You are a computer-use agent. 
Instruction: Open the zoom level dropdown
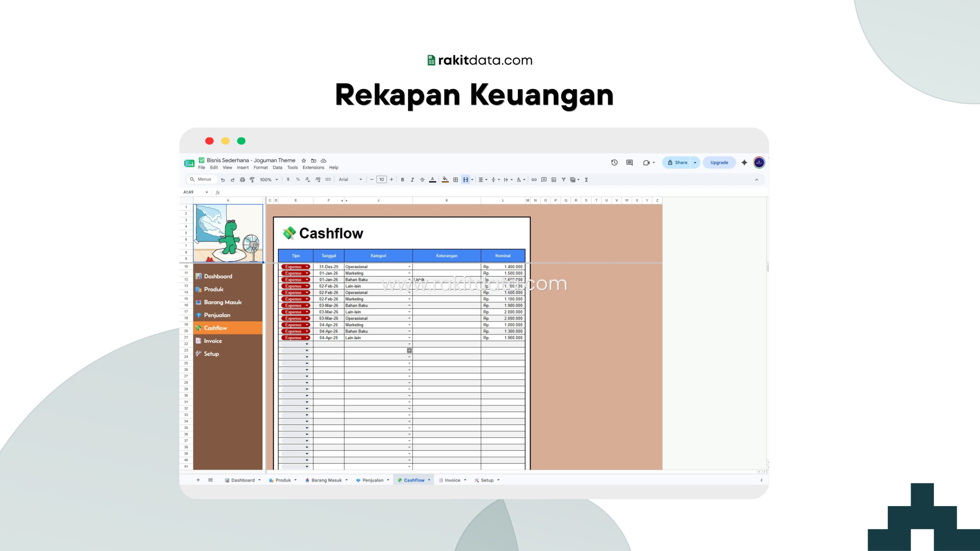click(269, 179)
